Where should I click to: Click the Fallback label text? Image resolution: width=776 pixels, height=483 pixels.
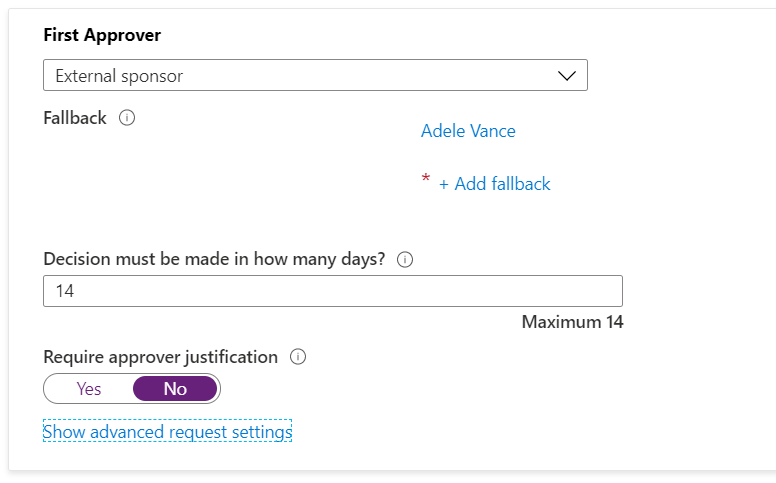tap(75, 118)
